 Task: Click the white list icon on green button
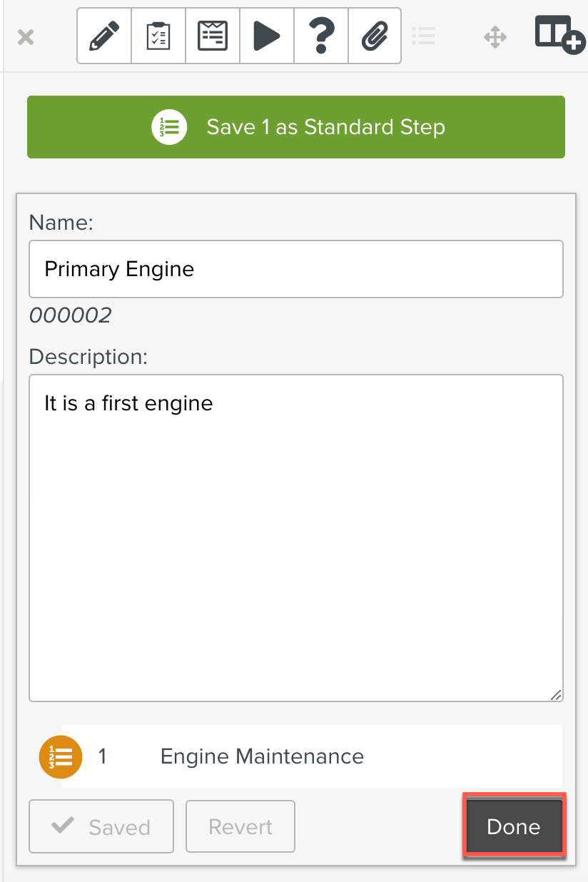pyautogui.click(x=169, y=127)
